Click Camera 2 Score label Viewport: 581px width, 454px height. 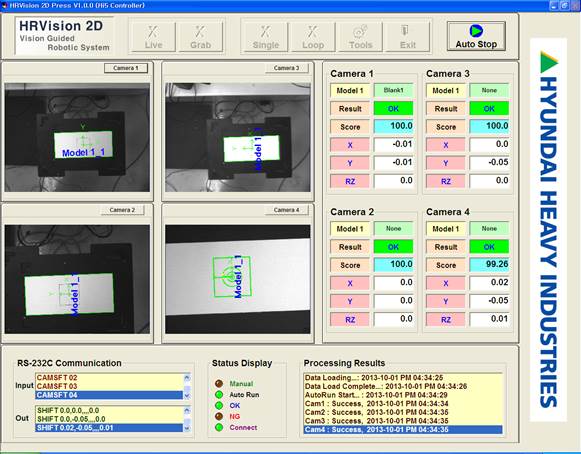pyautogui.click(x=350, y=265)
